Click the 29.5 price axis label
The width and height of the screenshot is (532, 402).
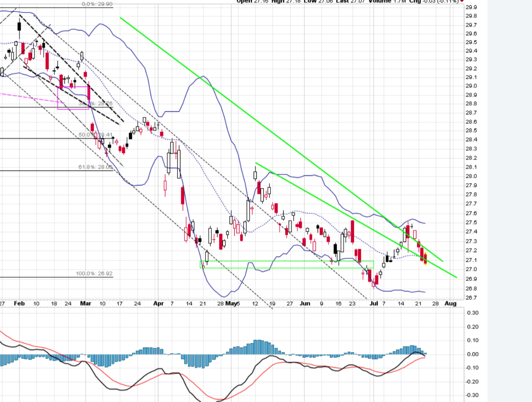tap(471, 42)
